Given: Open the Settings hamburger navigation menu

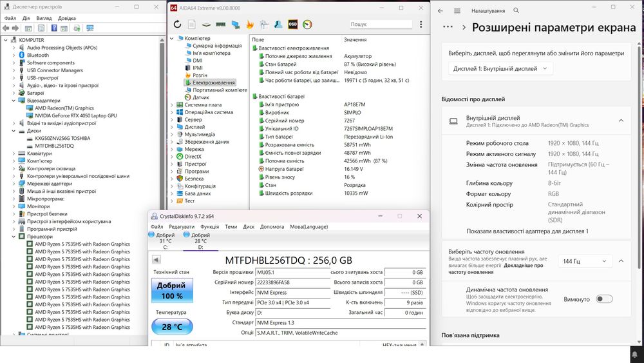Looking at the screenshot, I should click(457, 11).
